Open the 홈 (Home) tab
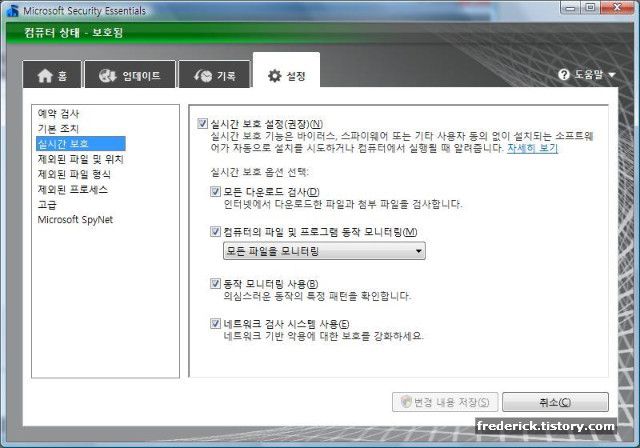Screen dimensions: 640x448 pyautogui.click(x=52, y=74)
